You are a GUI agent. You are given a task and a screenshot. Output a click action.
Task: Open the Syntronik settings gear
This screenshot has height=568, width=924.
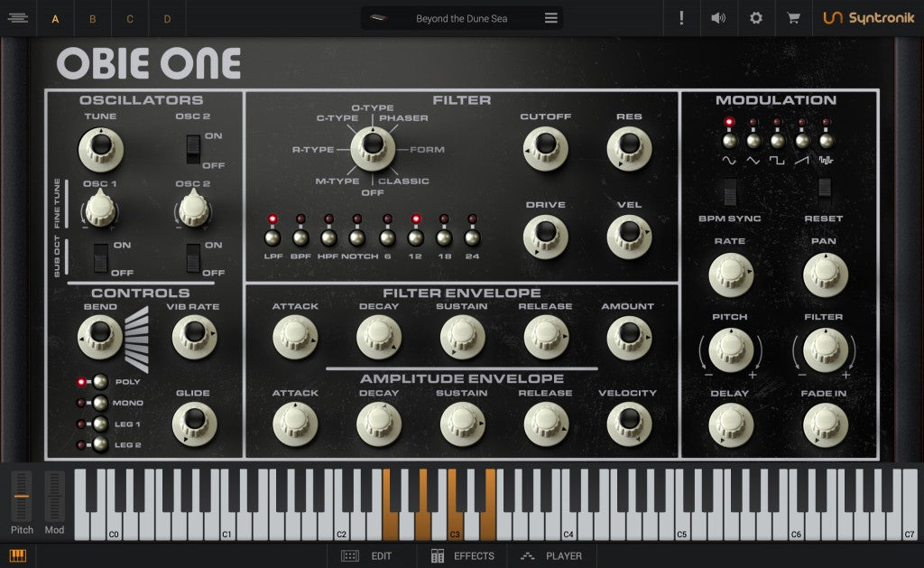pos(755,17)
